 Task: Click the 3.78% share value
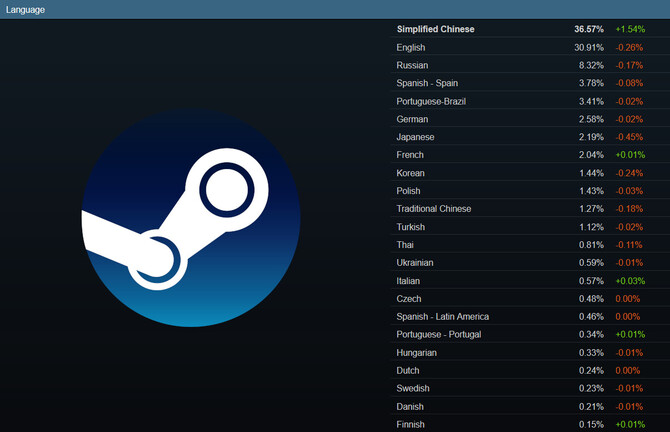pyautogui.click(x=591, y=83)
